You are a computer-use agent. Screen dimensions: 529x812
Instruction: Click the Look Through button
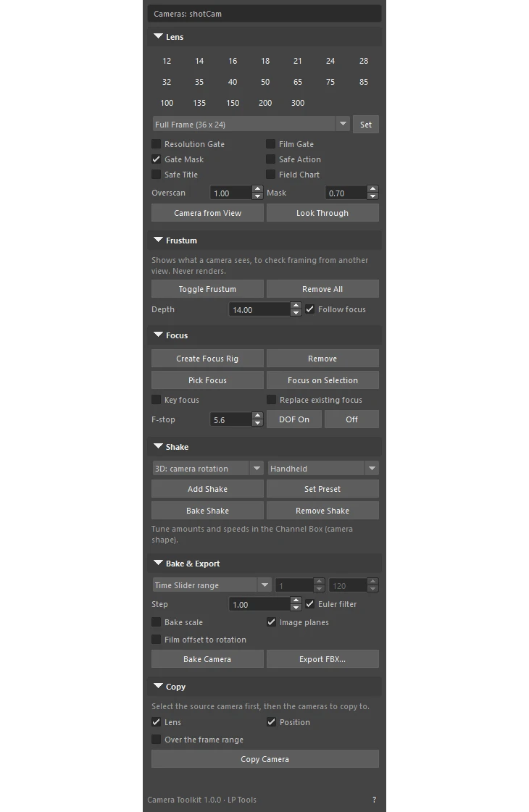pyautogui.click(x=322, y=213)
